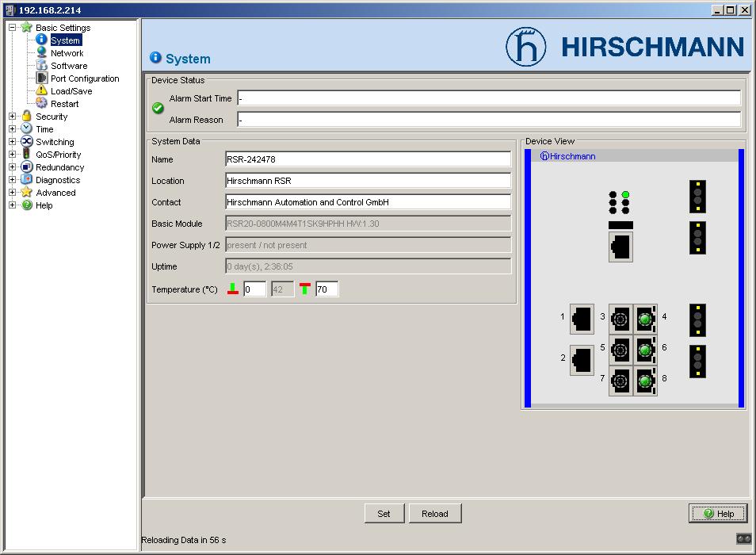
Task: Click the Restart gear icon
Action: pyautogui.click(x=41, y=103)
